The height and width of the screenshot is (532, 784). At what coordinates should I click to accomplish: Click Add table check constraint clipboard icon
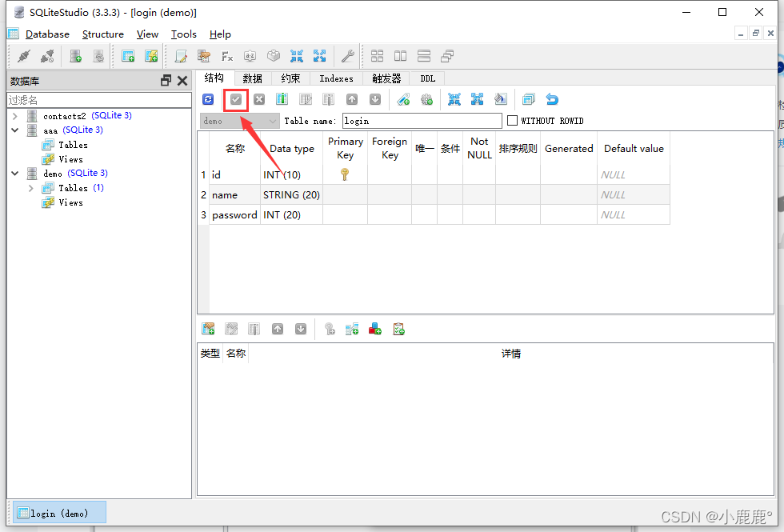[398, 329]
